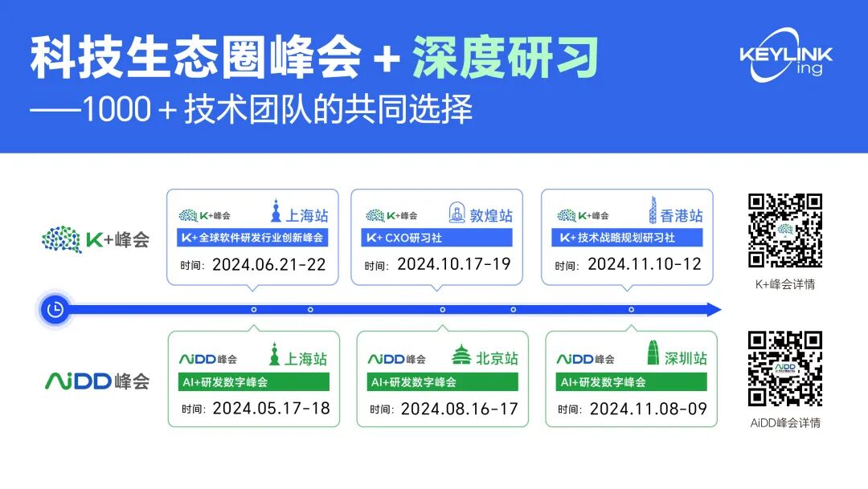868x489 pixels.
Task: Click the clock icon on the timeline start
Action: pos(54,308)
